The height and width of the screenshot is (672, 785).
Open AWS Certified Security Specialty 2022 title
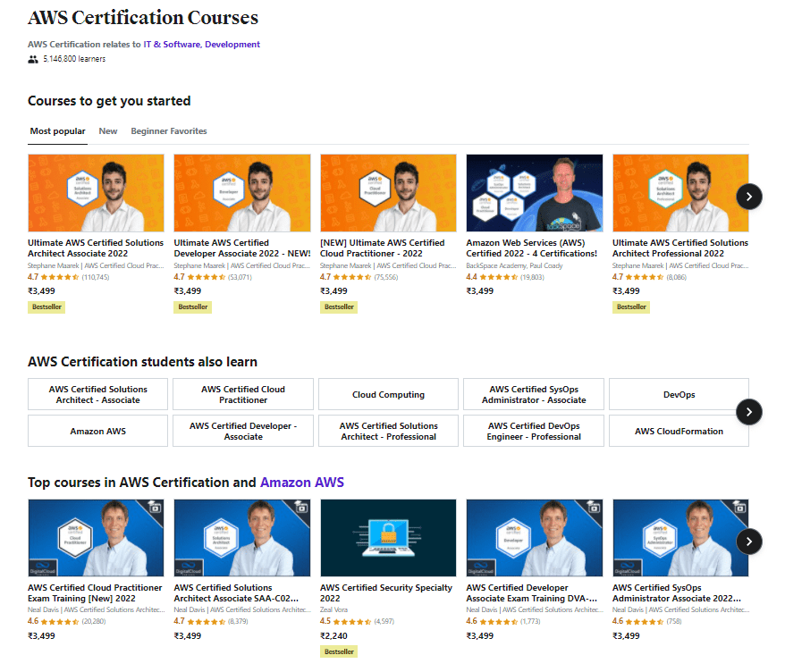pyautogui.click(x=386, y=593)
